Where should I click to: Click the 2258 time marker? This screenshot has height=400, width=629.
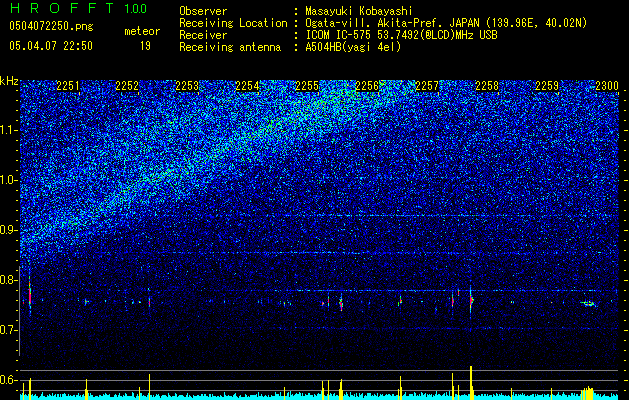(487, 86)
